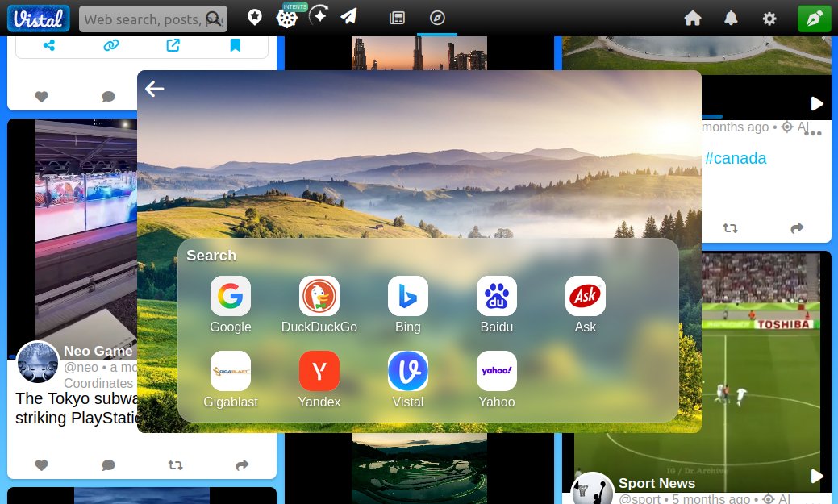Switch to the compass explore tab
Viewport: 838px width, 504px height.
[x=437, y=19]
